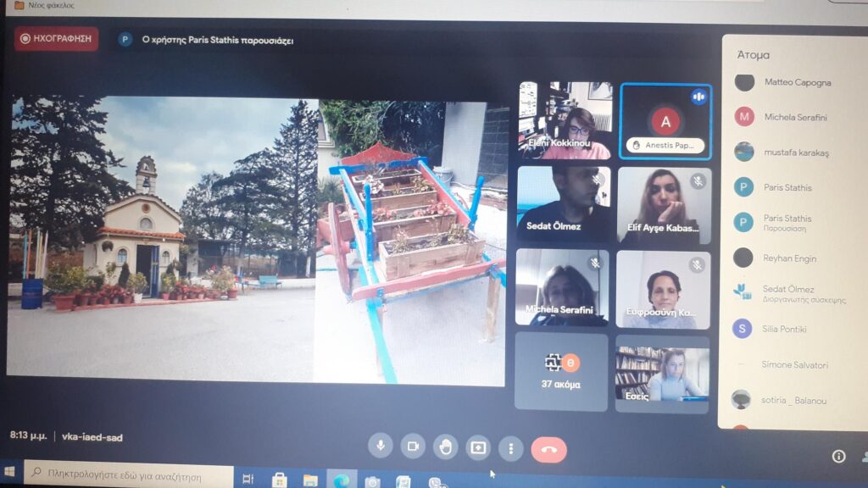Image resolution: width=868 pixels, height=488 pixels.
Task: Open the 37 ακόμα participants tile
Action: point(561,371)
